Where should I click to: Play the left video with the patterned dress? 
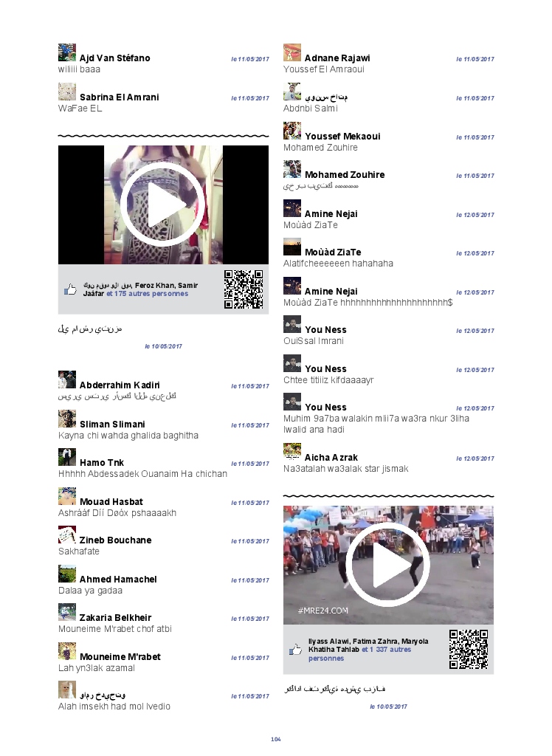point(163,205)
